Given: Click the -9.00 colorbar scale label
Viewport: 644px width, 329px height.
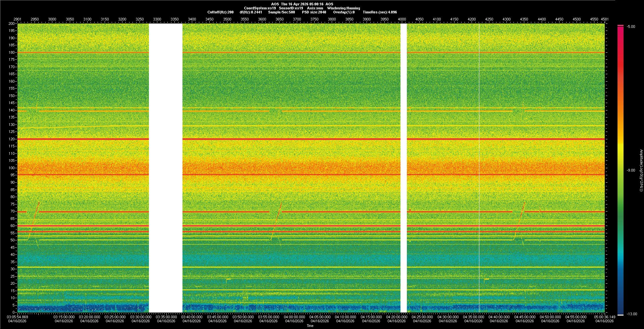Looking at the screenshot, I should coord(631,171).
